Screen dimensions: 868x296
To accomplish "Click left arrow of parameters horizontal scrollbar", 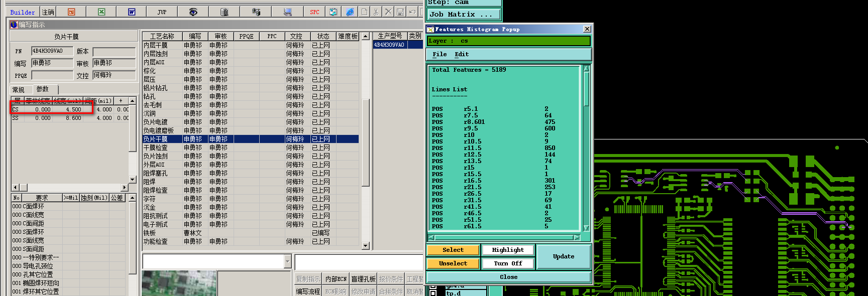I will click(16, 187).
